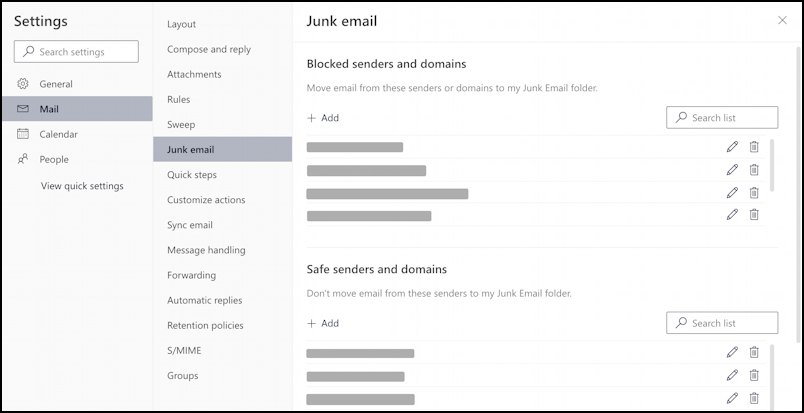Open the Calendar settings category
This screenshot has width=804, height=413.
58,134
